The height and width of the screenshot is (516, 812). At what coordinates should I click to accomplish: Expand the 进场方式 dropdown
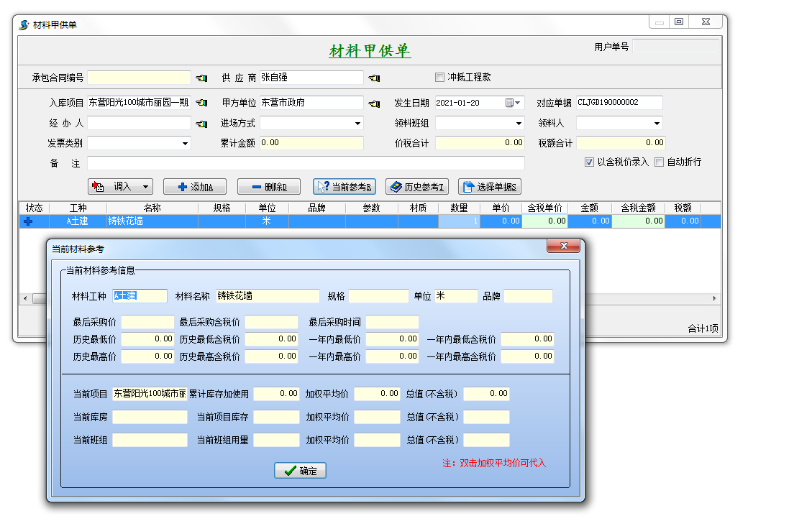(357, 124)
